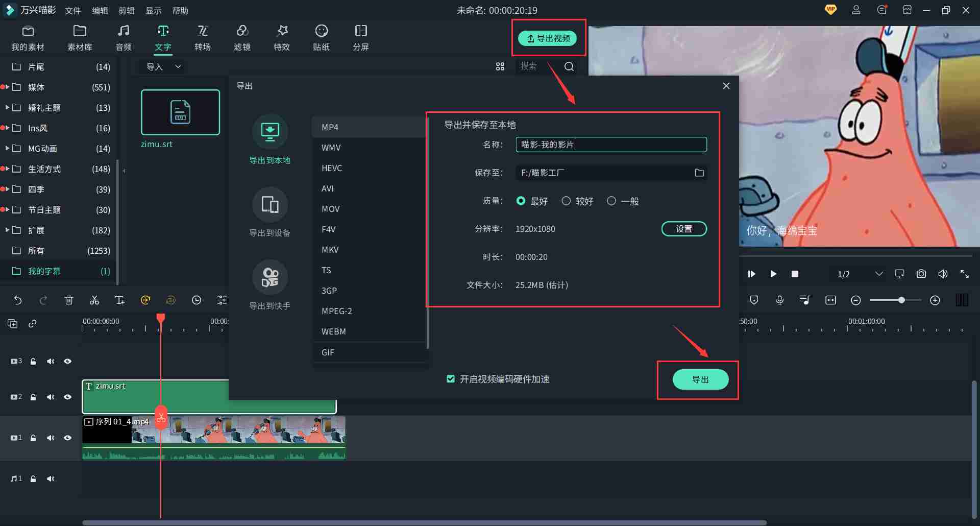Choose 导出到设备 export to device
Viewport: 980px width, 526px height.
pos(269,212)
